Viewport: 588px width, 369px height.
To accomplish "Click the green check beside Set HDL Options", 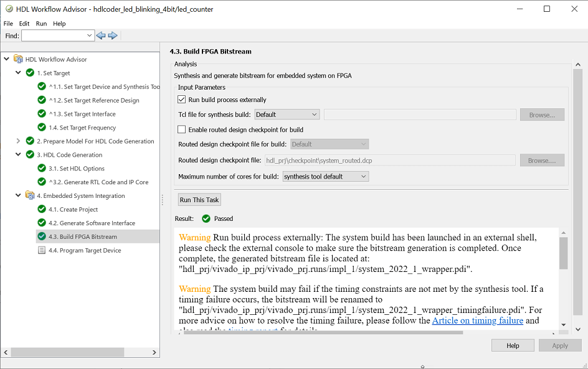I will point(42,168).
